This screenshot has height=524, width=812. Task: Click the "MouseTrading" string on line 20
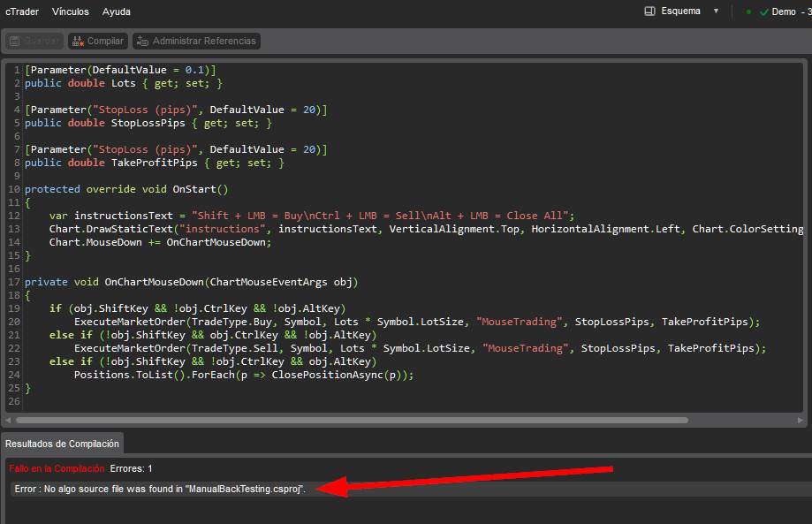[x=519, y=322]
